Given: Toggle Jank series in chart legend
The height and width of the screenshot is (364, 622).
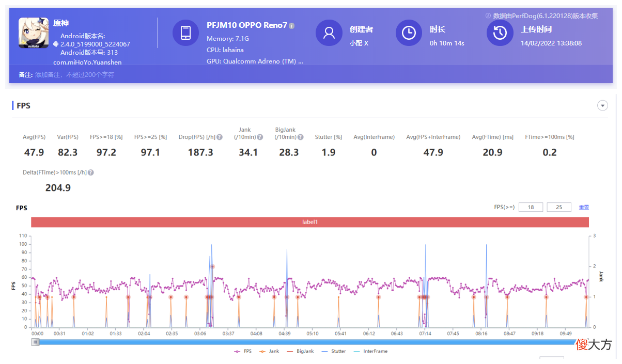Looking at the screenshot, I should coord(269,351).
